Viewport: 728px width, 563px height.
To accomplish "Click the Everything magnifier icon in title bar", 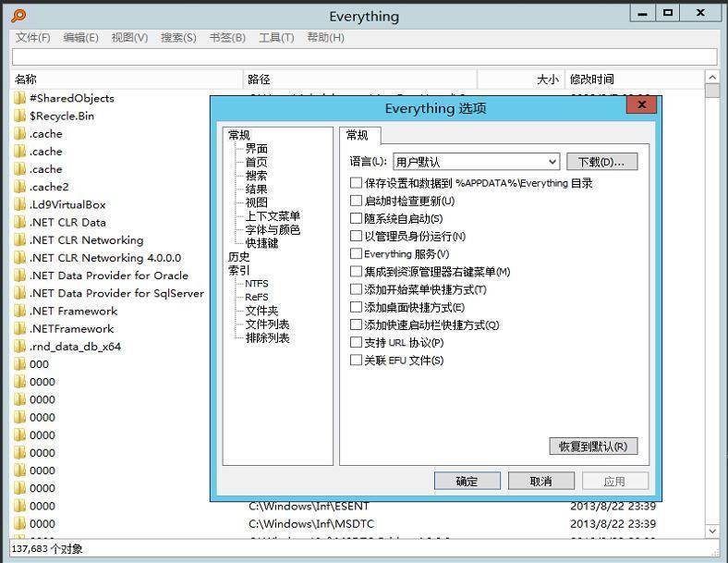I will pos(18,16).
